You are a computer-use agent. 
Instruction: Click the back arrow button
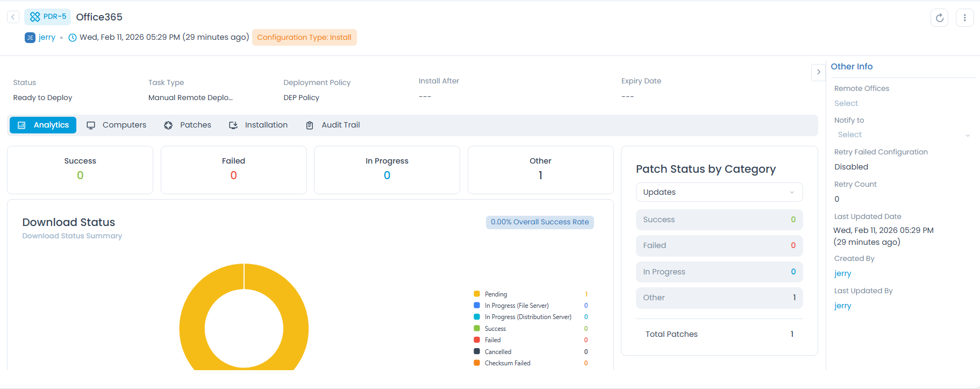tap(13, 17)
